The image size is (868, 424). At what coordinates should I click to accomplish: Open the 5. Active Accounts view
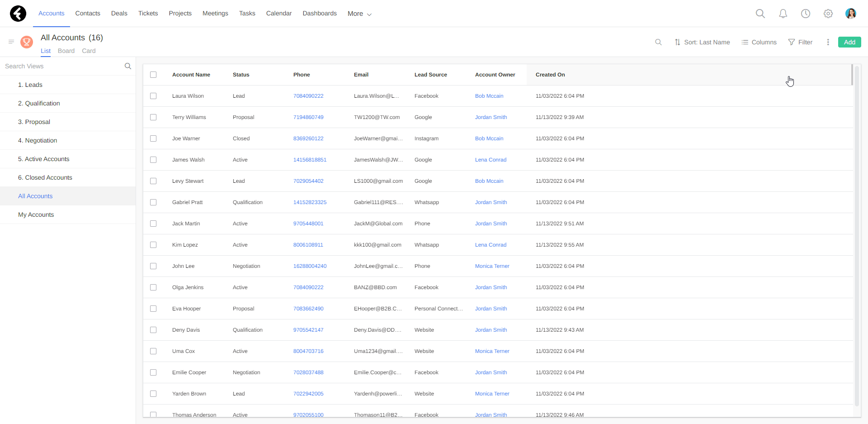[x=68, y=159]
